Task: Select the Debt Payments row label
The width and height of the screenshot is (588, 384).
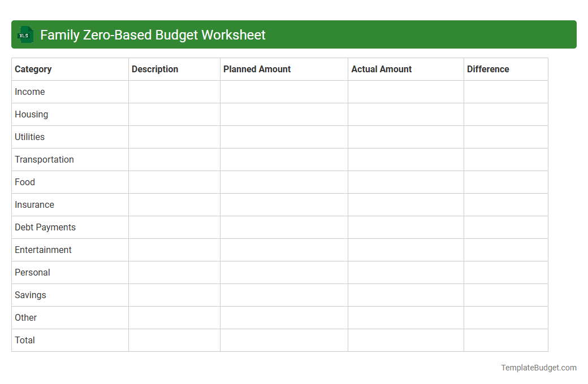Action: [x=45, y=227]
